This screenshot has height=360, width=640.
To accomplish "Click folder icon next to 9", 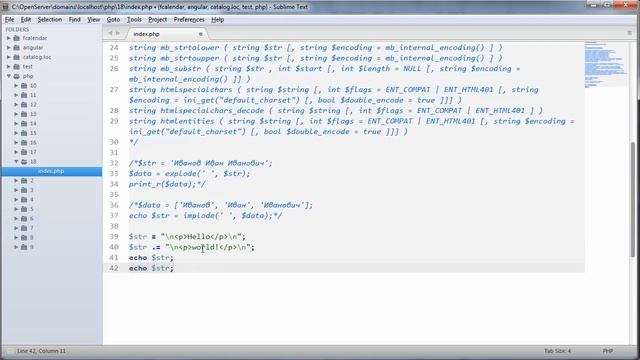I will coord(24,247).
